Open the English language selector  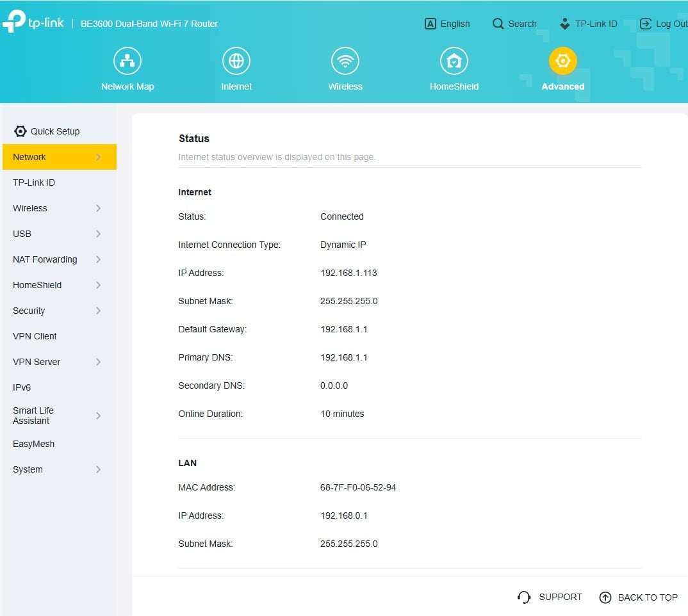[x=447, y=24]
